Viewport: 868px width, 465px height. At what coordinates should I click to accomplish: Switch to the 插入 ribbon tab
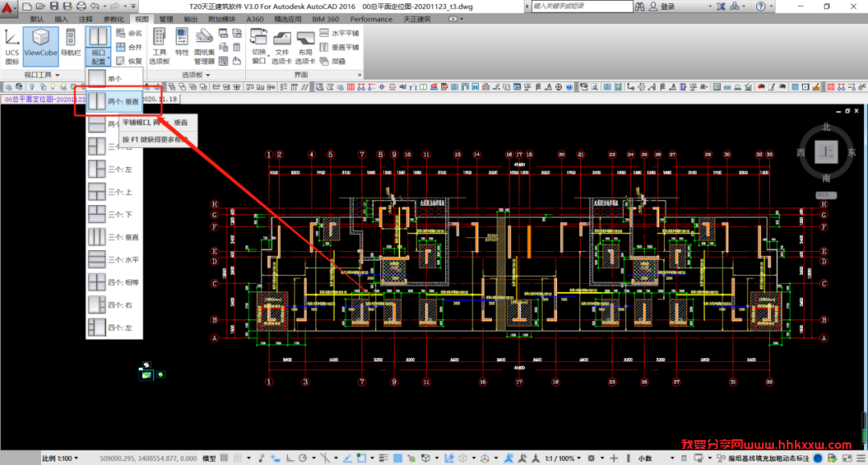pos(61,19)
